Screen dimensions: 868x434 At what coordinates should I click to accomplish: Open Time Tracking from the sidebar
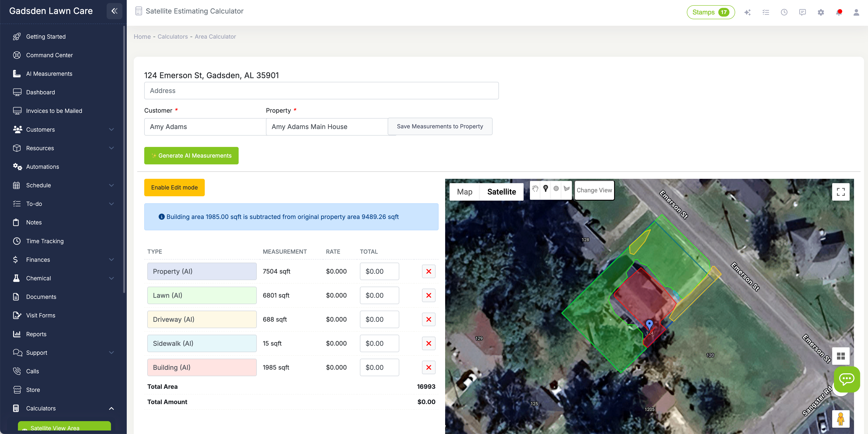pyautogui.click(x=45, y=241)
